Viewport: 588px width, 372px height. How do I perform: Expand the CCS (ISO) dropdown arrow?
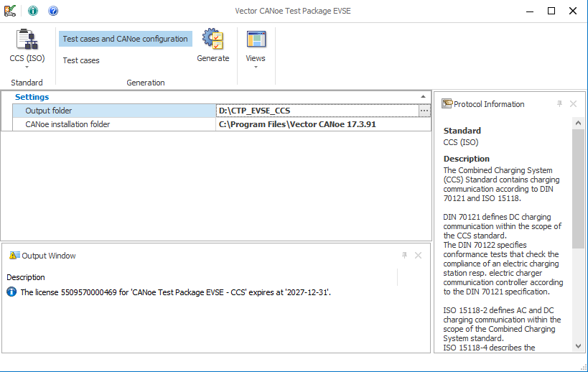point(27,67)
